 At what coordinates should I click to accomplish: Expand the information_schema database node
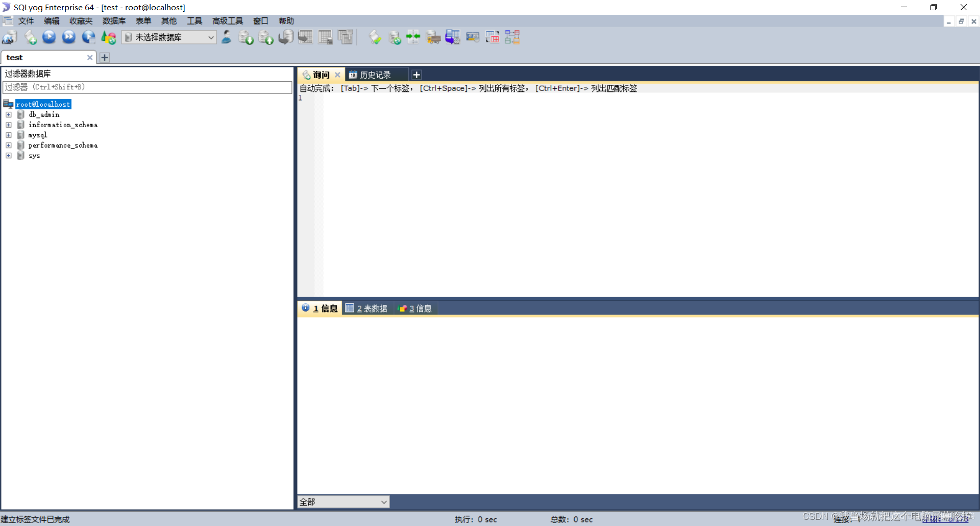pos(9,125)
